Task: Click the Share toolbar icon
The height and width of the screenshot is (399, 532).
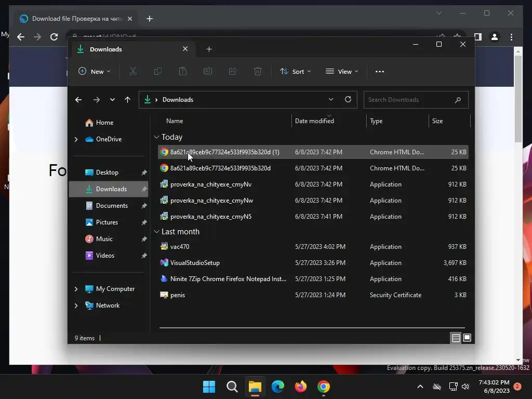Action: pyautogui.click(x=233, y=72)
